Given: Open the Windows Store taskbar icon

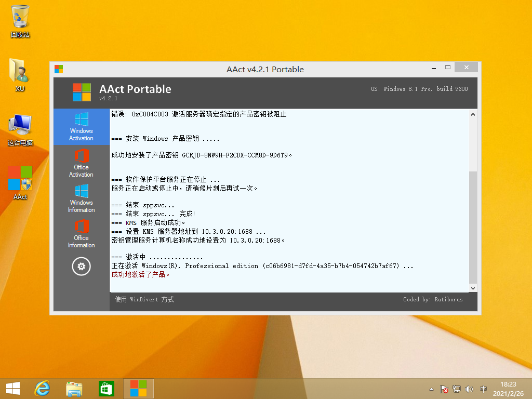Looking at the screenshot, I should [x=106, y=388].
